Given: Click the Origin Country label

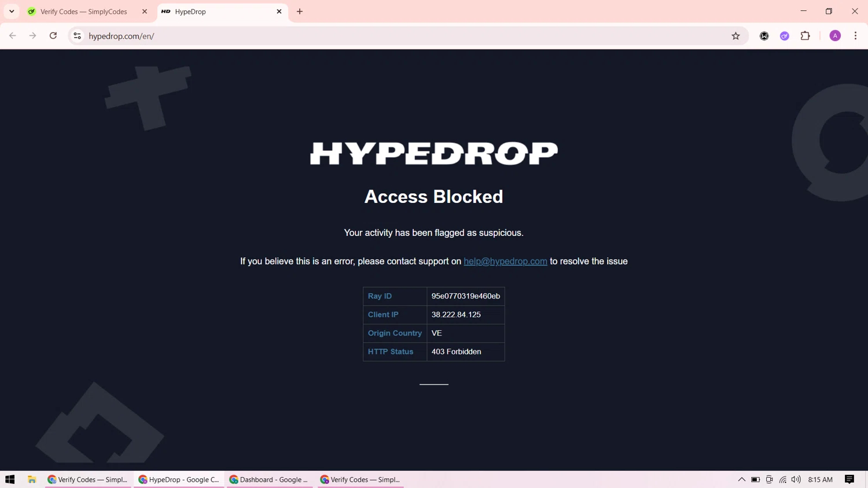Looking at the screenshot, I should point(395,333).
